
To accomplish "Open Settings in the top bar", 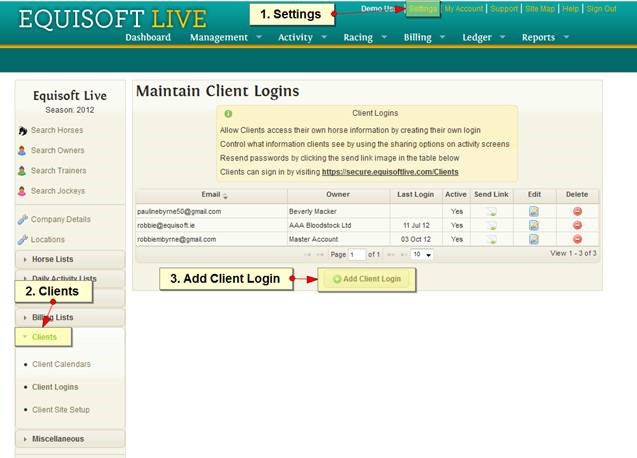I will [422, 9].
